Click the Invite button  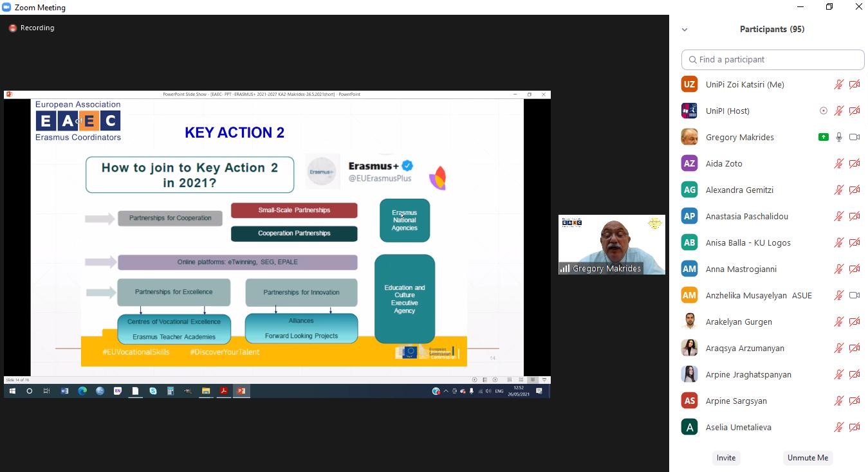726,458
